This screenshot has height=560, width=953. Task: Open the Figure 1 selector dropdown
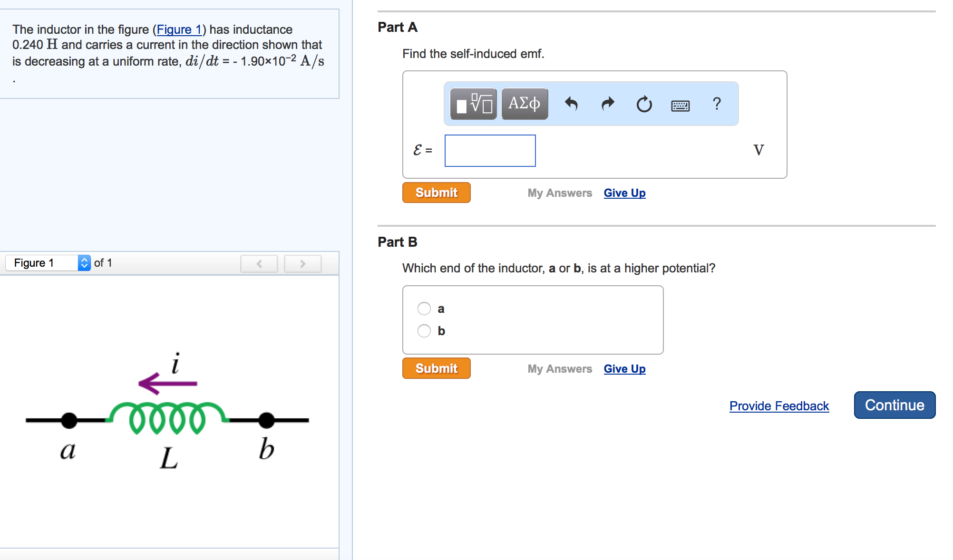point(48,263)
